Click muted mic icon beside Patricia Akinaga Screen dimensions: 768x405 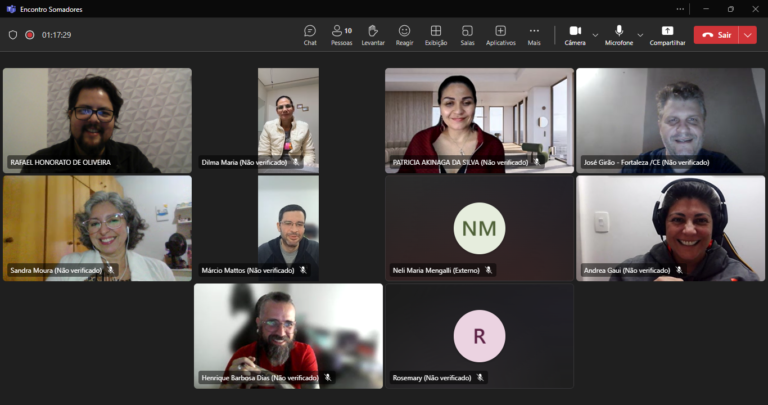(536, 162)
